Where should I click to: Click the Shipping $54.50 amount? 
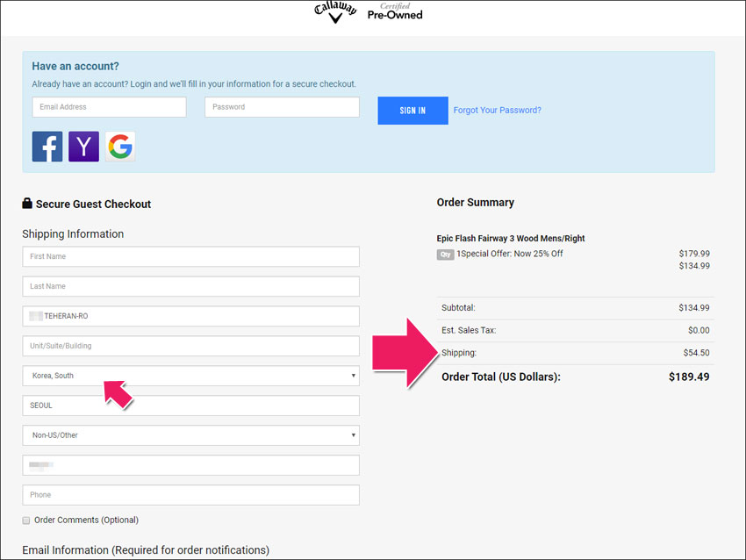coord(697,353)
